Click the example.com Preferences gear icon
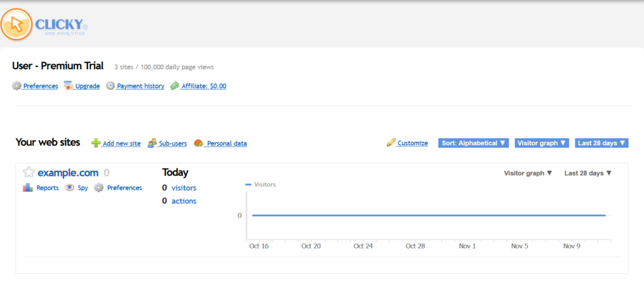644x282 pixels. (x=99, y=188)
